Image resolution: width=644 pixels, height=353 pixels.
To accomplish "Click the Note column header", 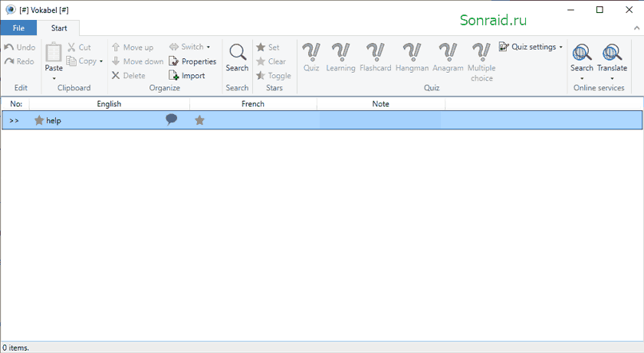I will [381, 103].
